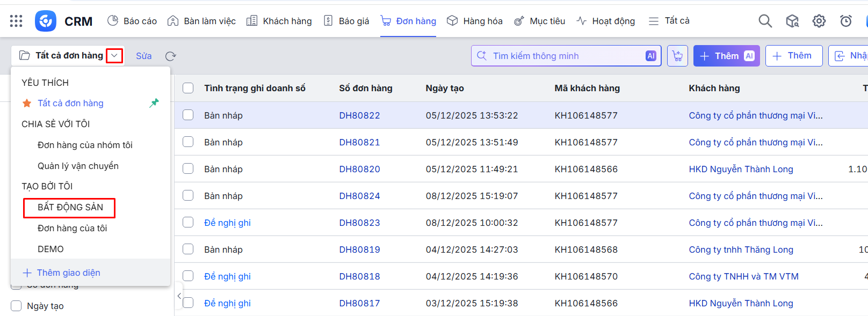Viewport: 868px width, 316px height.
Task: Click the Thêm AI button
Action: [726, 56]
